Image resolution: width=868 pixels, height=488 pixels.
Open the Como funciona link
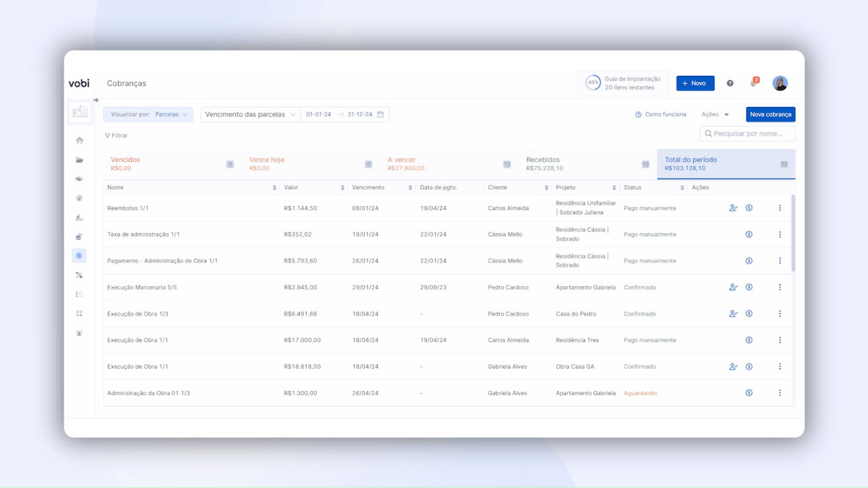[x=660, y=115]
